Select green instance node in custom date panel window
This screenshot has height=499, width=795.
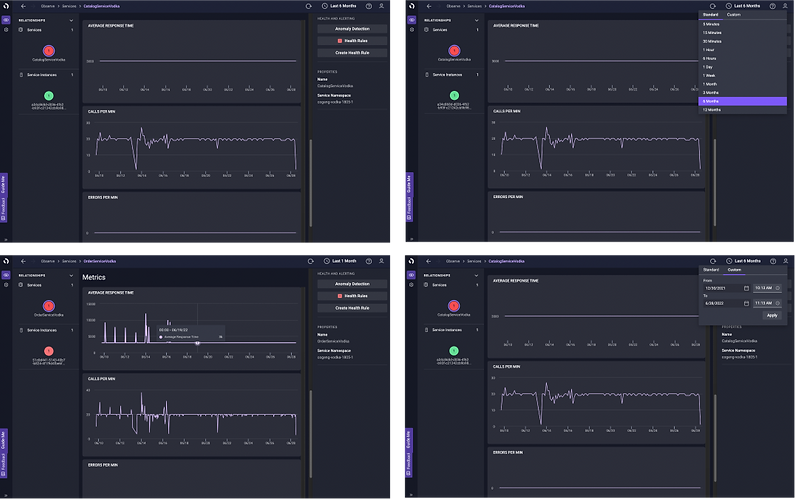(454, 350)
